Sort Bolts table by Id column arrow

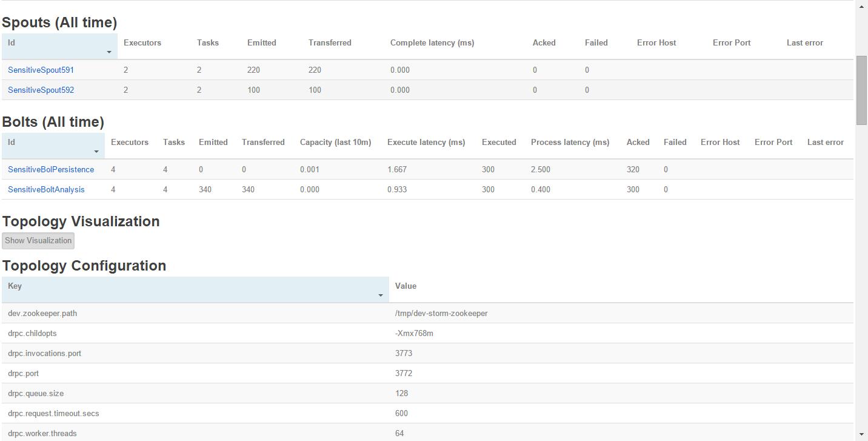[x=96, y=152]
